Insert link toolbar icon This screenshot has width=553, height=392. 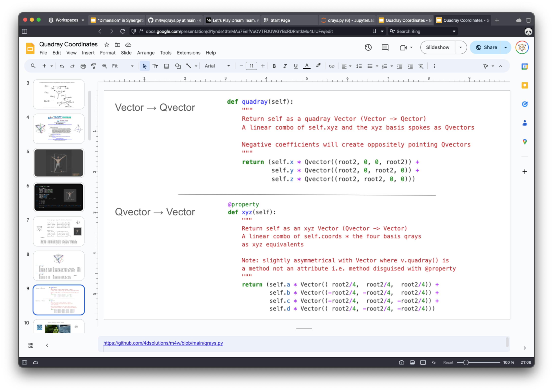click(x=332, y=66)
